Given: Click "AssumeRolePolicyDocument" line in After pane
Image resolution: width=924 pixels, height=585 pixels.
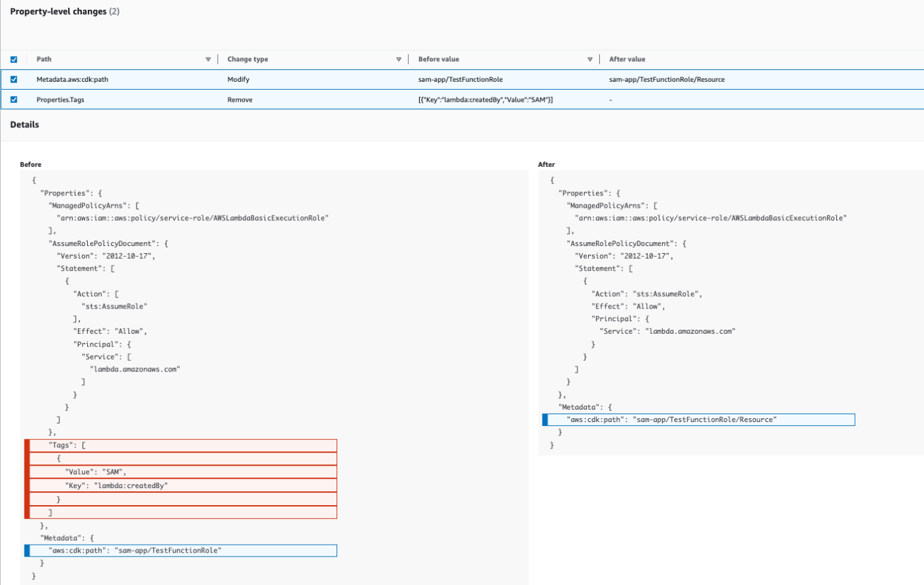Looking at the screenshot, I should [x=626, y=243].
